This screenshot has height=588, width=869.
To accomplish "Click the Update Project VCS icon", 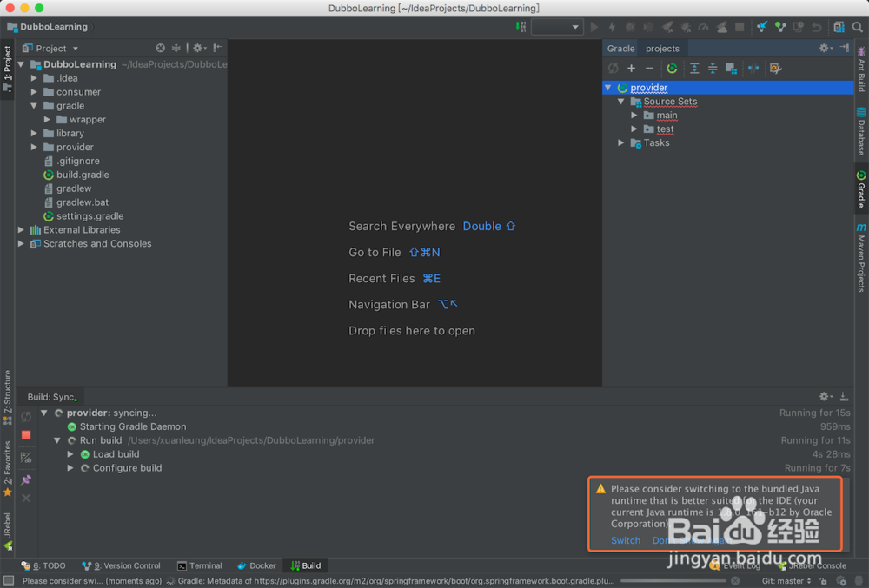I will [762, 27].
